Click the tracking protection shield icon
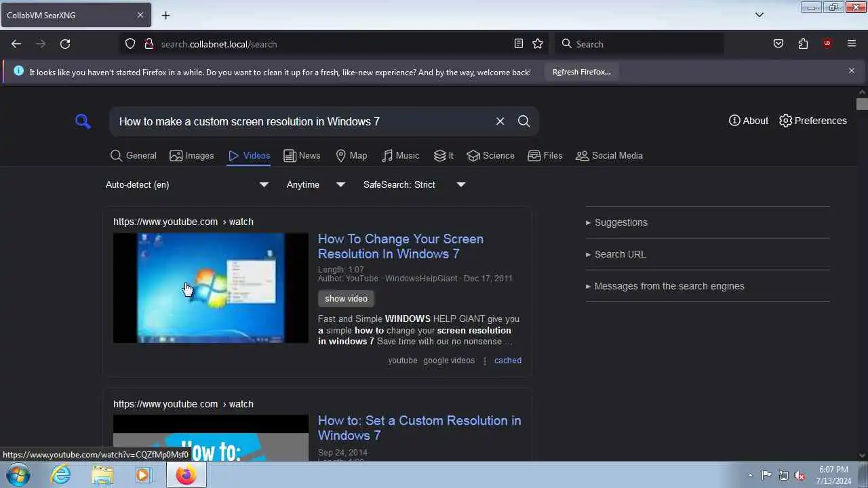This screenshot has width=868, height=488. point(130,44)
